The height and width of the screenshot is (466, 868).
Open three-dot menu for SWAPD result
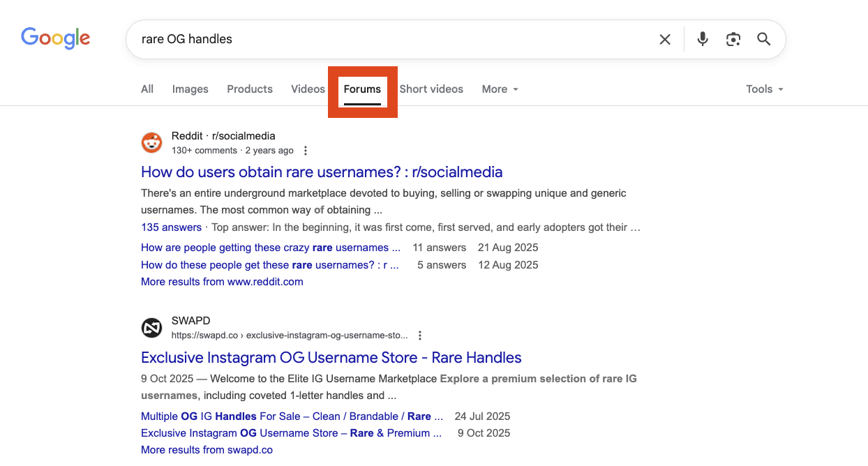click(x=420, y=336)
